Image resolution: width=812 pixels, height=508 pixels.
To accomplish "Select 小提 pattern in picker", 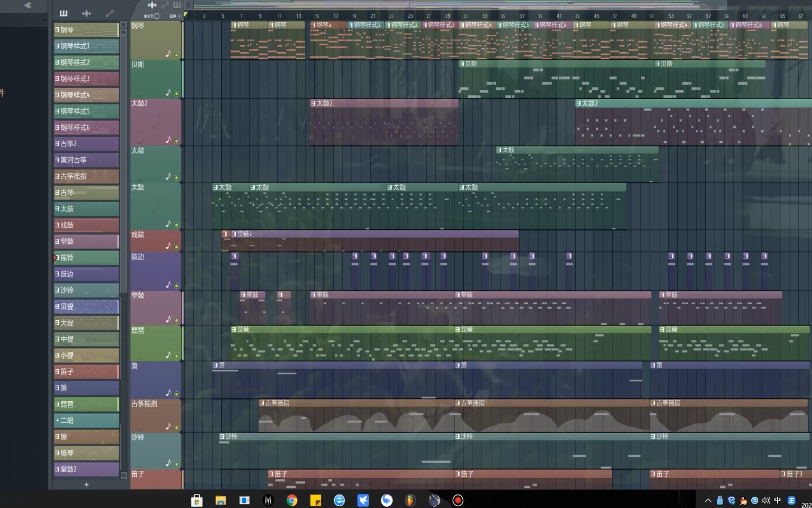I will click(86, 356).
